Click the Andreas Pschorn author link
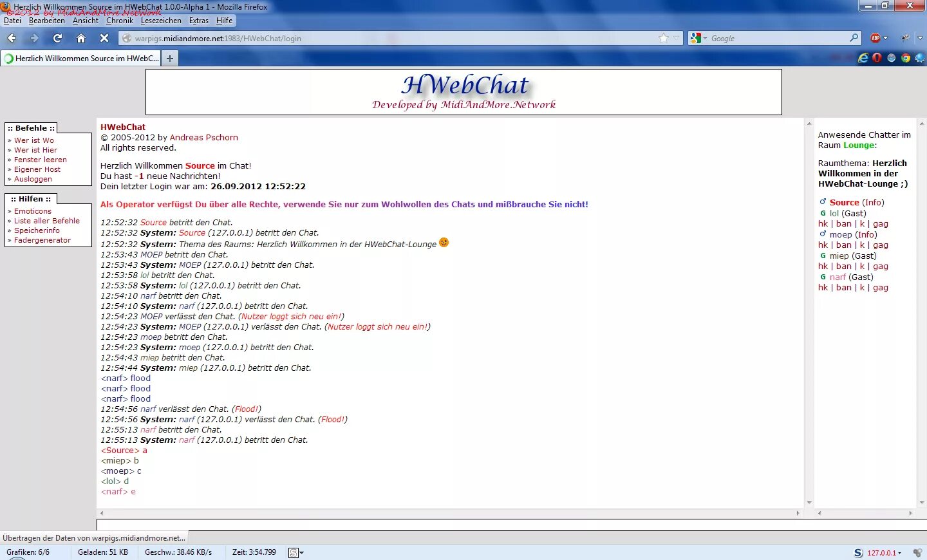 pos(204,138)
